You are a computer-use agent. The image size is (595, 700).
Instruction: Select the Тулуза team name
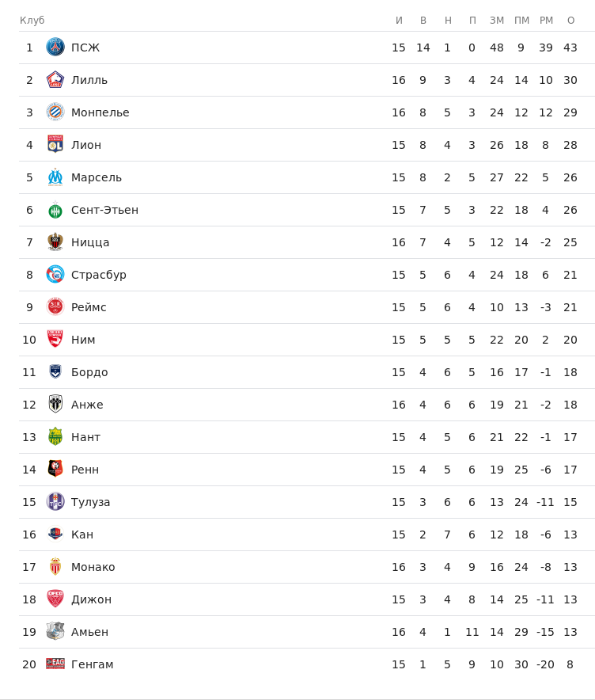coord(91,502)
